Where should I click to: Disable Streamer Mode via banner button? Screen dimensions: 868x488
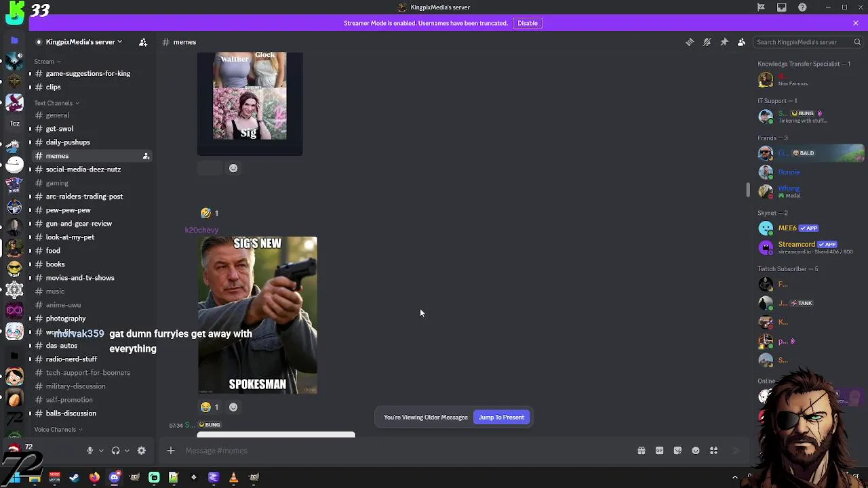pyautogui.click(x=528, y=23)
